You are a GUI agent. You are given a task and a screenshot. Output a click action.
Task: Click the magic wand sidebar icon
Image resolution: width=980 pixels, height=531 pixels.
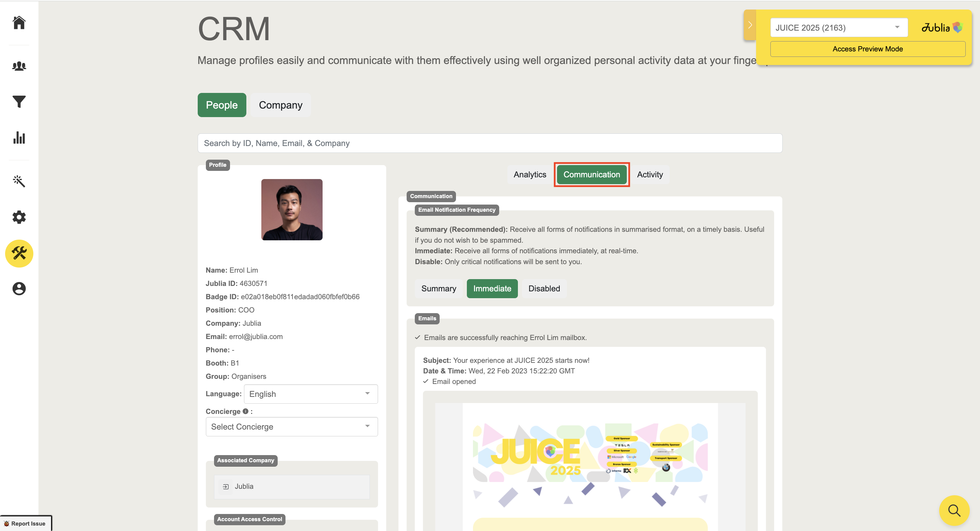coord(19,181)
